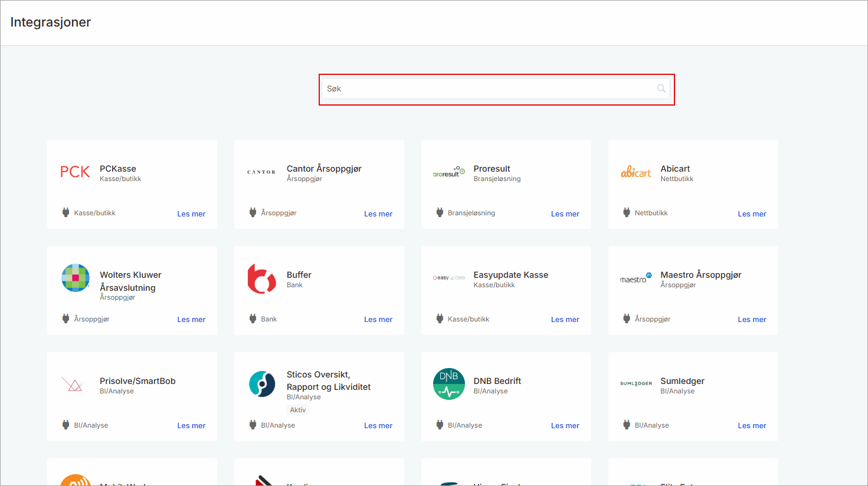
Task: Click the Easyupdate Kasse title
Action: coord(511,275)
